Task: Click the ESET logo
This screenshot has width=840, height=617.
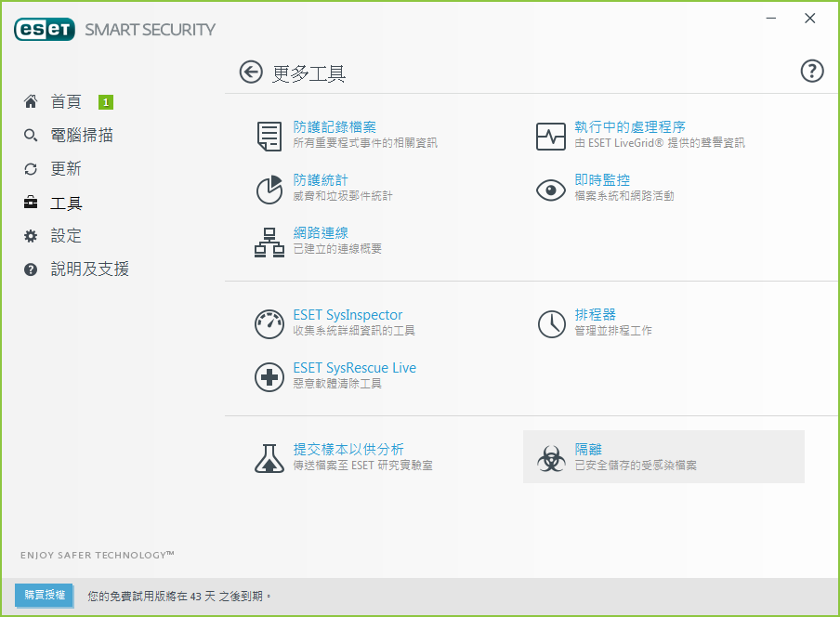Action: point(45,30)
